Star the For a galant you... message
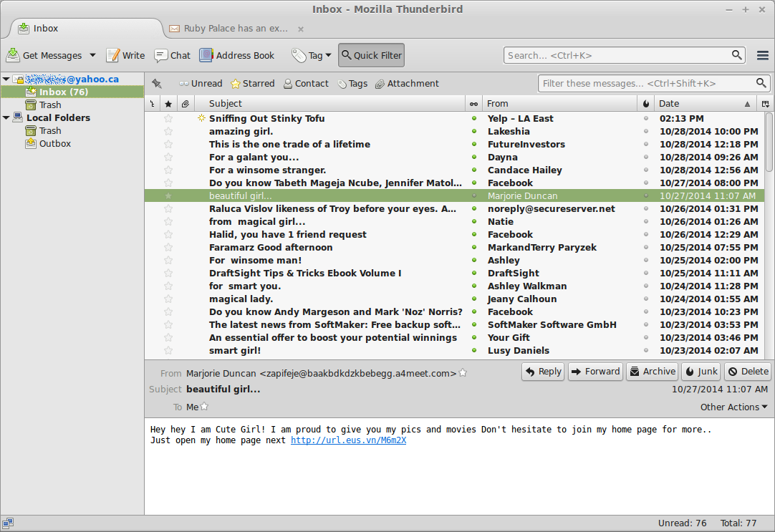The image size is (775, 532). tap(168, 157)
